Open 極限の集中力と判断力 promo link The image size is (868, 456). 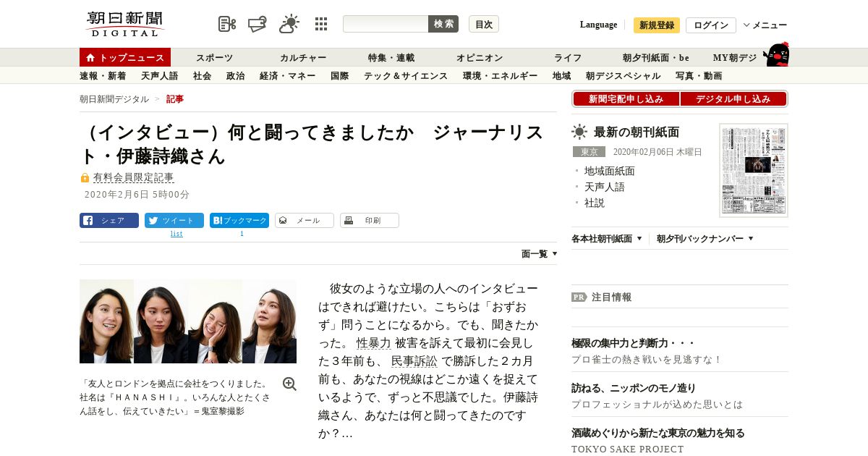point(633,343)
